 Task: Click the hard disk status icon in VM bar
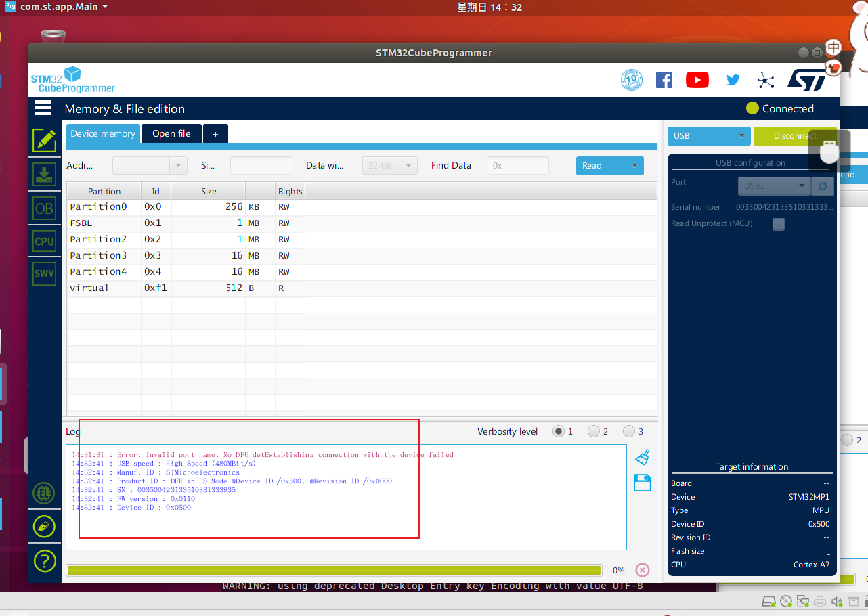click(769, 601)
